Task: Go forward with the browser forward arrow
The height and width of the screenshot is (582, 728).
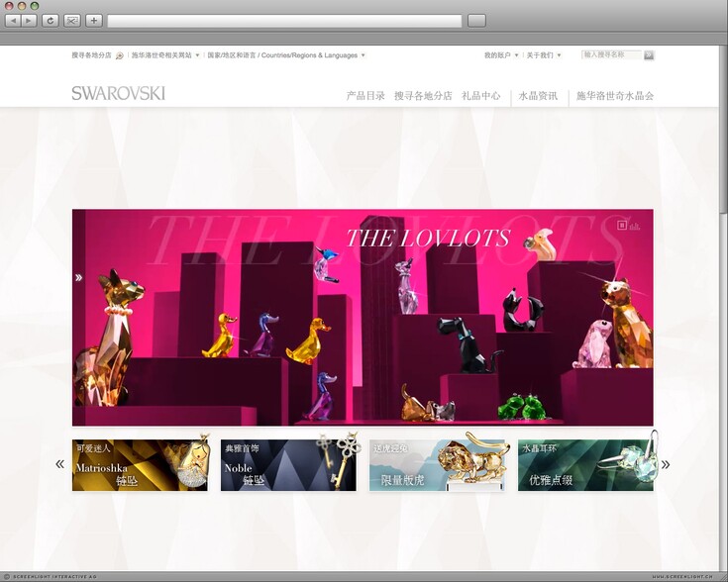Action: [30, 21]
